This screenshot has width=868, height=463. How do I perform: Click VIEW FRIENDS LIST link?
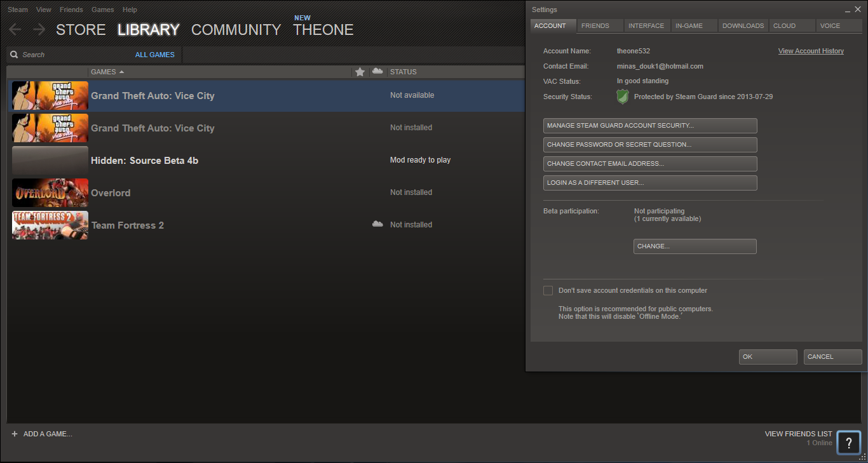coord(798,434)
